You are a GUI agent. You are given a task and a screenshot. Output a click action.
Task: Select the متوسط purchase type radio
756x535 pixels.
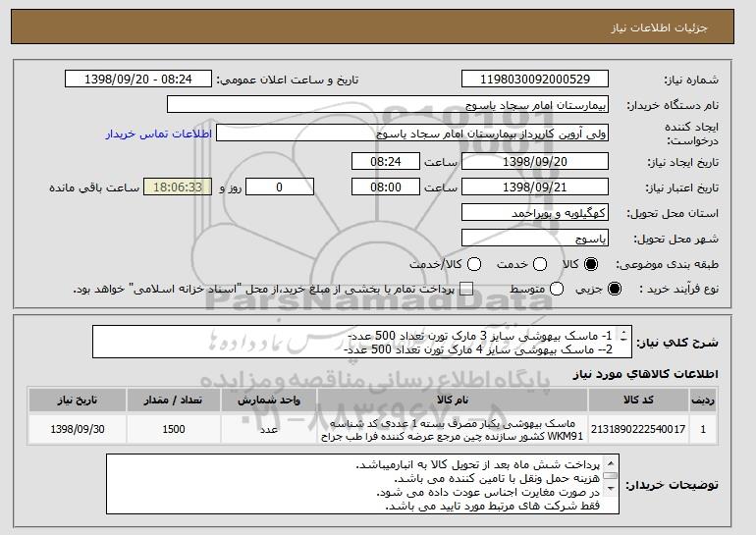(557, 289)
